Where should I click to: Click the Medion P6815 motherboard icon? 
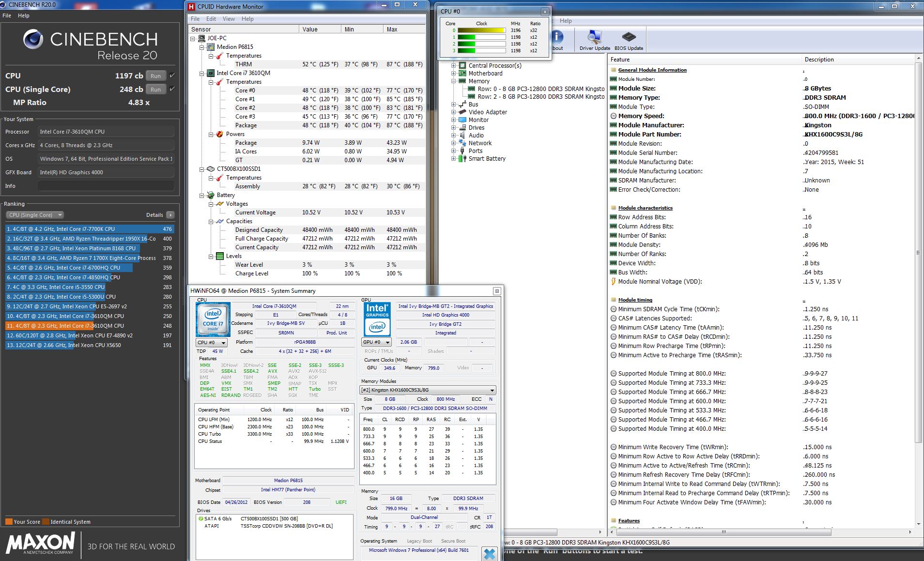tap(211, 47)
